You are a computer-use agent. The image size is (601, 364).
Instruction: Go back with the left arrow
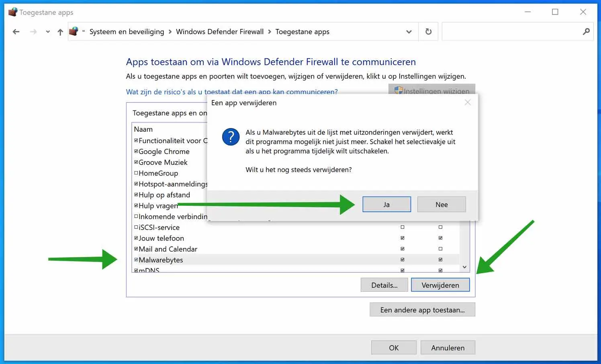(16, 32)
